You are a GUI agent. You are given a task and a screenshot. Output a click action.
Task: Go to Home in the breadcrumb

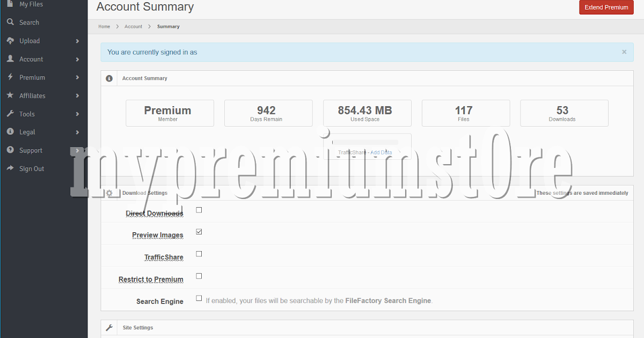[104, 26]
